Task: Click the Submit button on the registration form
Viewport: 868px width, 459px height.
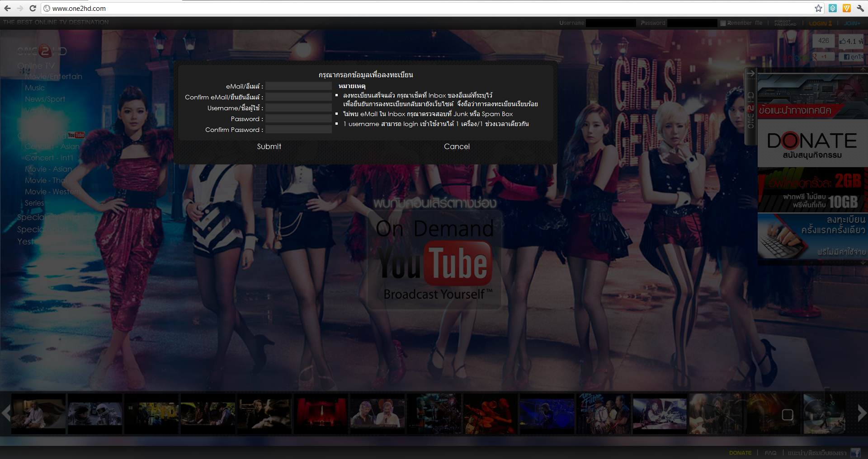Action: [x=269, y=146]
